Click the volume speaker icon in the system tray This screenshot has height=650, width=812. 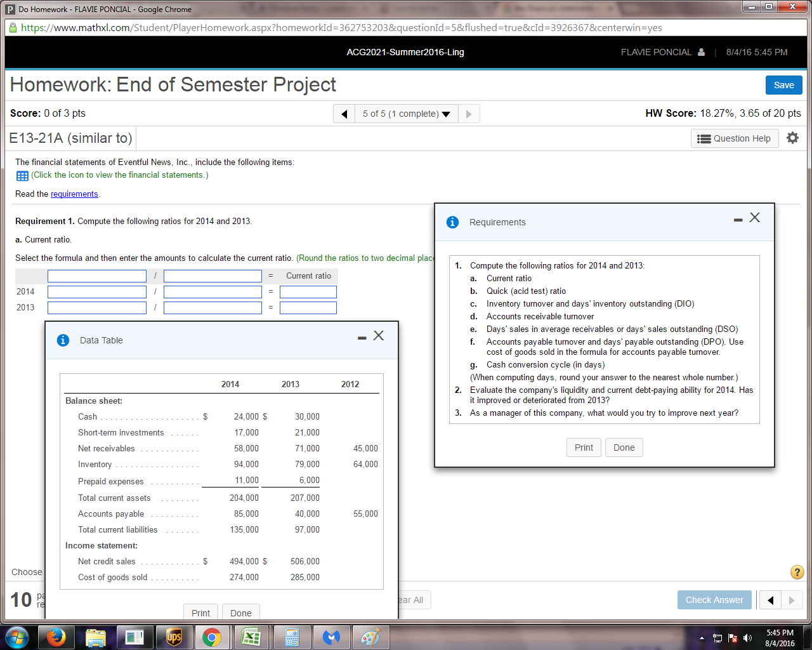(747, 637)
